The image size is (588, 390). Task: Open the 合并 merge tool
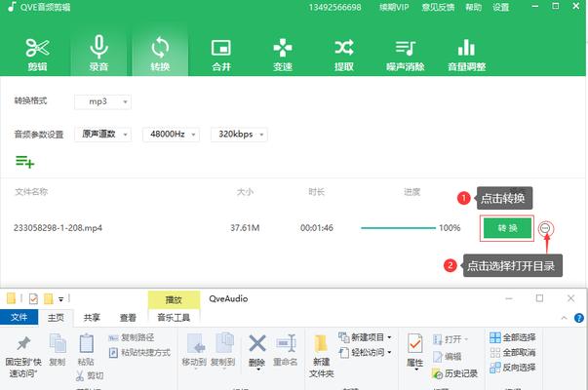coord(221,54)
